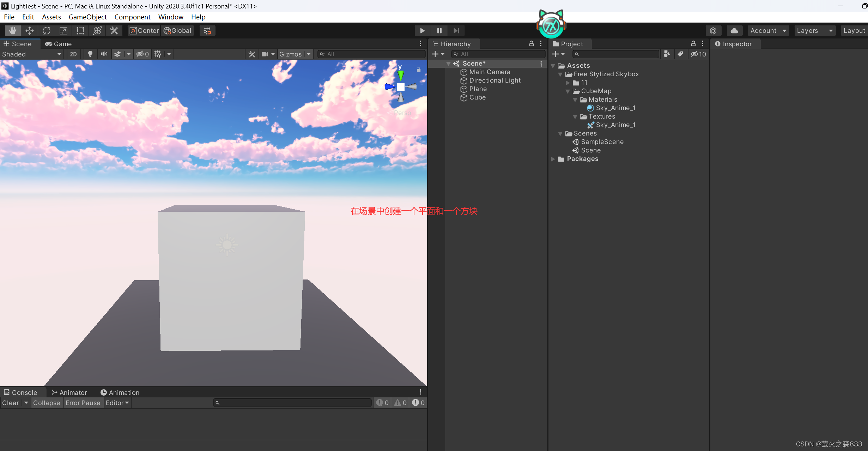Open the Unity Cloud services icon
The image size is (868, 451).
tap(734, 30)
